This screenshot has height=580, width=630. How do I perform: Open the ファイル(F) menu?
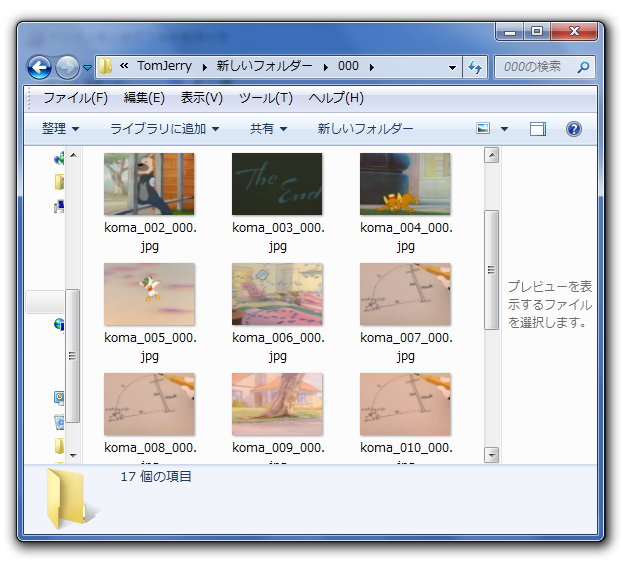[76, 98]
